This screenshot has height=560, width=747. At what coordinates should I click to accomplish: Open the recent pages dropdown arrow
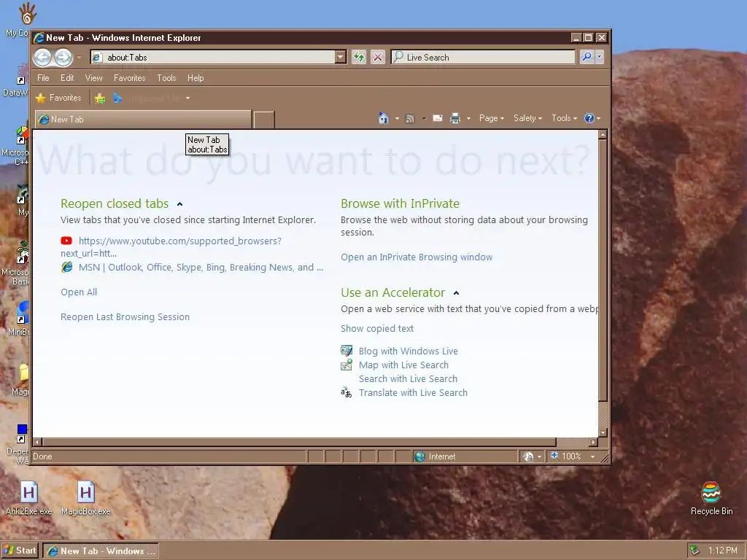[79, 58]
